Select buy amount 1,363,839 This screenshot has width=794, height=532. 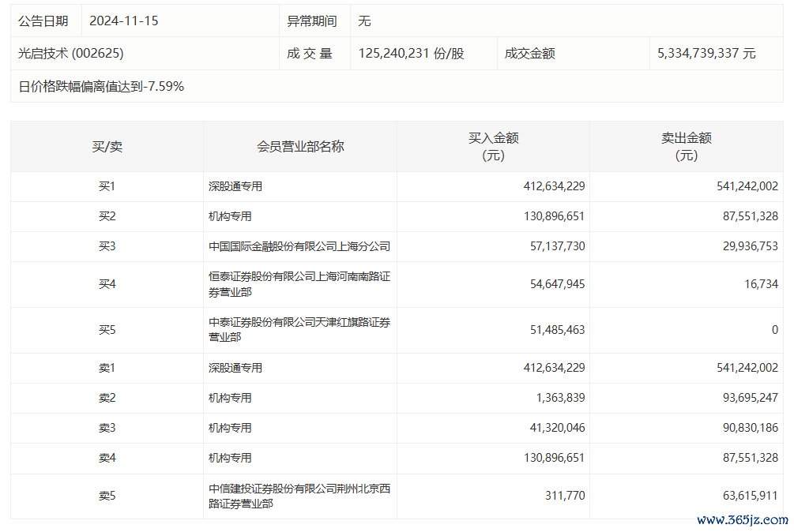click(x=561, y=398)
